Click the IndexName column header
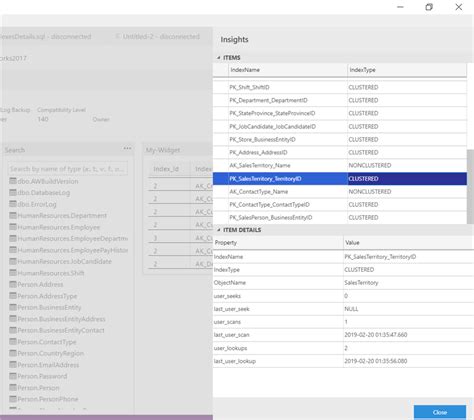This screenshot has height=420, width=474. pyautogui.click(x=288, y=70)
